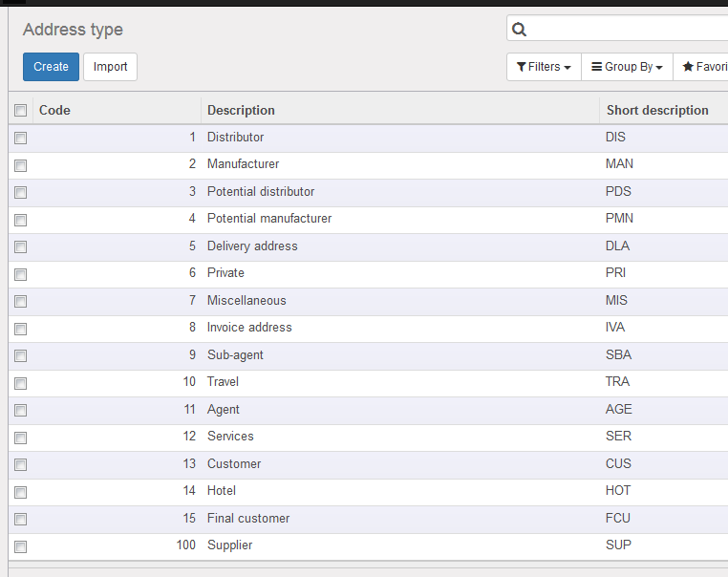Screen dimensions: 728x577
Task: Sort by Short description column header
Action: (657, 110)
